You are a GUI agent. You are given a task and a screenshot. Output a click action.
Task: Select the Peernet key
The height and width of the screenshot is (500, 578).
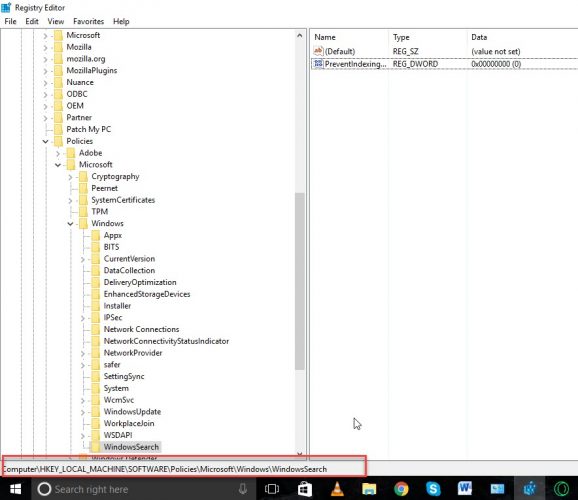coord(105,188)
